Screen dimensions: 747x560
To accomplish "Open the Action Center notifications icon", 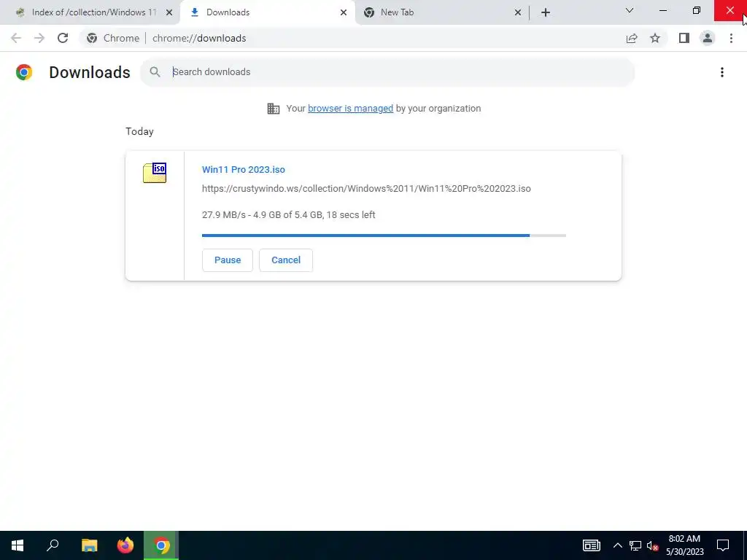I will point(723,545).
